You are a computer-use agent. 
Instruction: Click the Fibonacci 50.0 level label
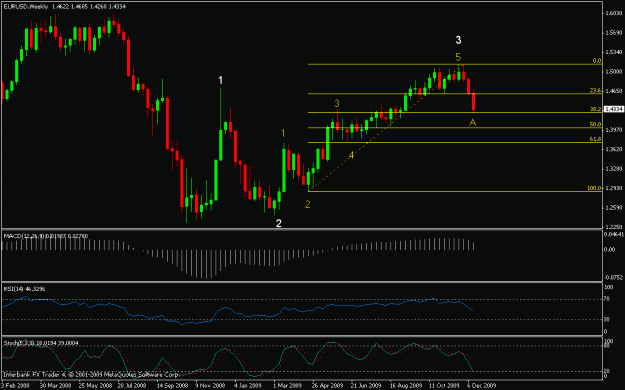tap(596, 124)
